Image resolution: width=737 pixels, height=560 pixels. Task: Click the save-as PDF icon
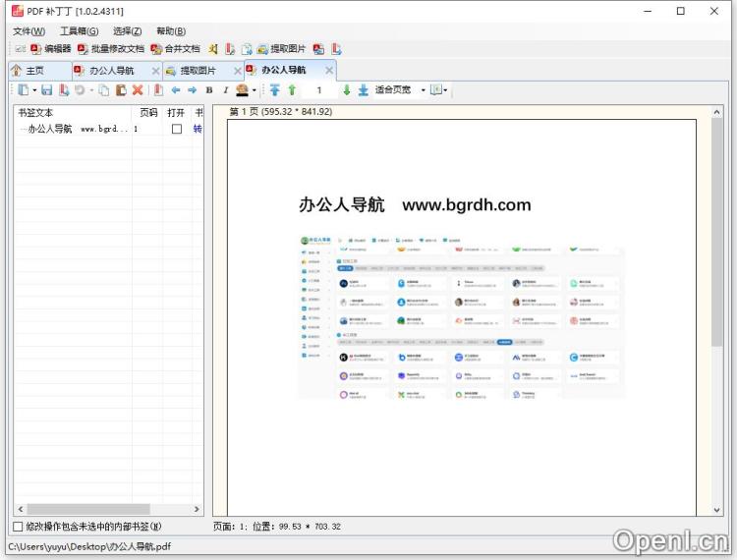[x=64, y=89]
